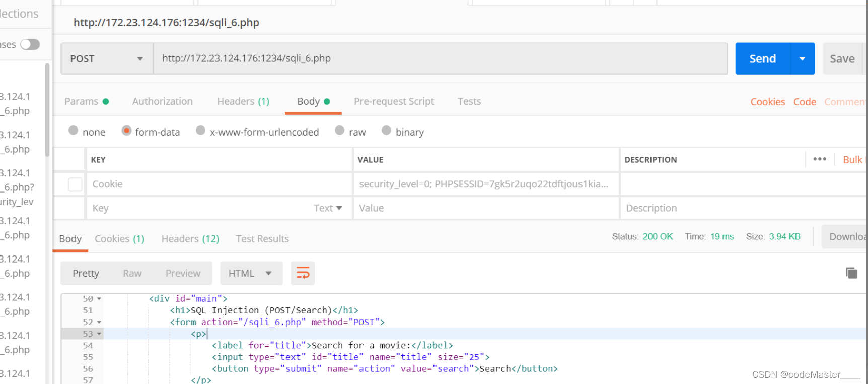868x384 pixels.
Task: Open the Headers (1) request tab
Action: [243, 101]
